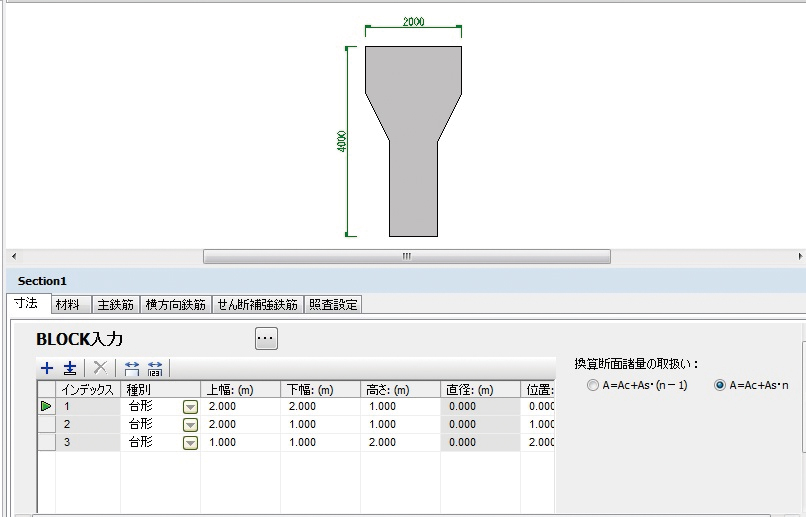Switch to 材料 tab

click(71, 304)
